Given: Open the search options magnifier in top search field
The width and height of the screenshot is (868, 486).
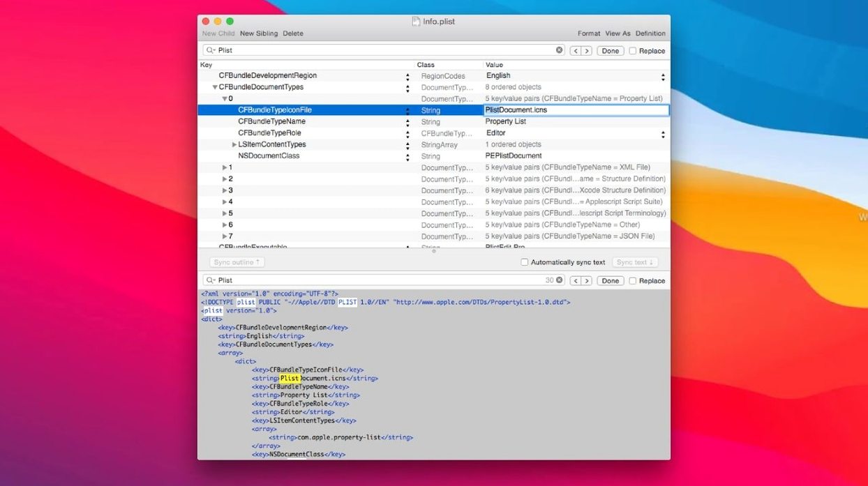Looking at the screenshot, I should pyautogui.click(x=210, y=50).
